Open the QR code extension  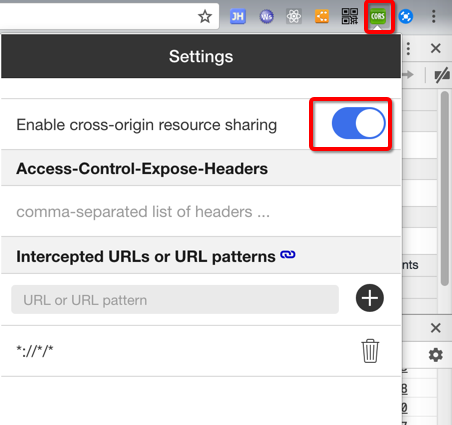[350, 16]
